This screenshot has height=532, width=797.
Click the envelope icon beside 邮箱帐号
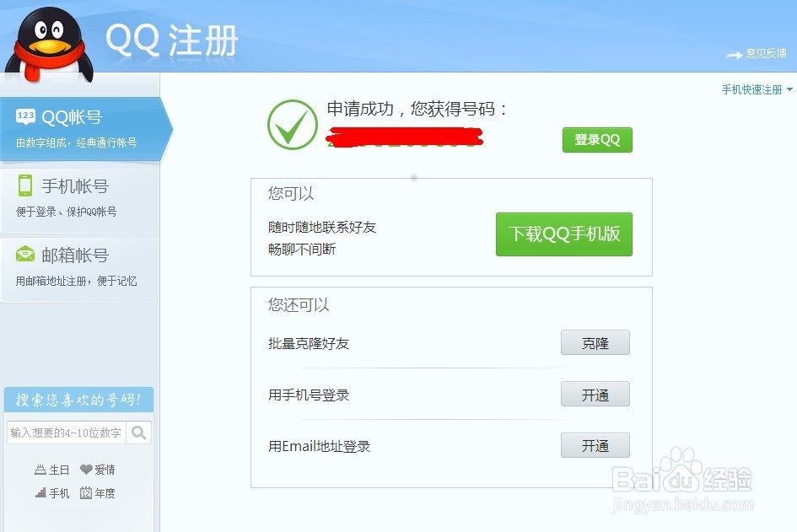point(25,255)
